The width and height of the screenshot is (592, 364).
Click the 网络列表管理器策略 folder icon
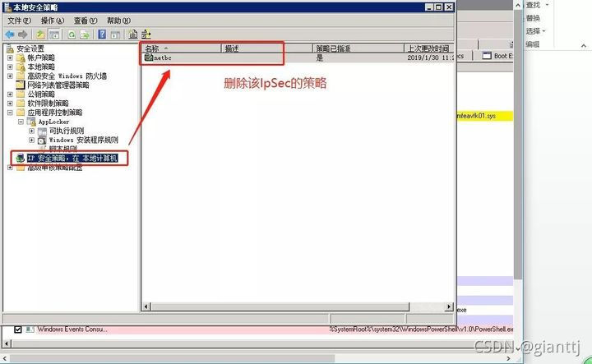(x=21, y=85)
